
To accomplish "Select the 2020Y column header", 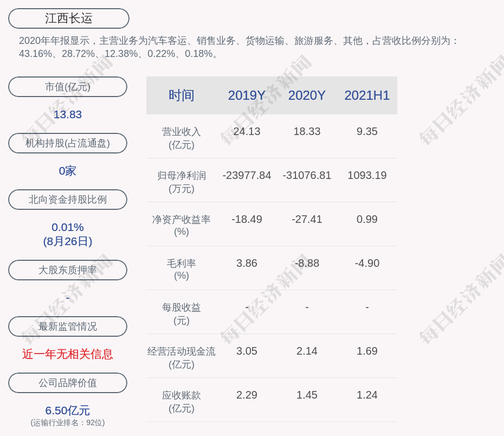I will tap(307, 95).
